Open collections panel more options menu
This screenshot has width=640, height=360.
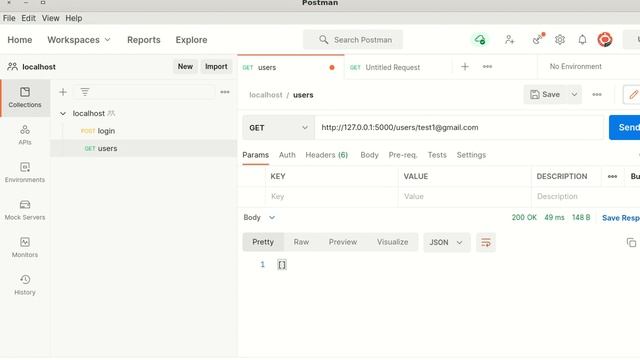pos(225,92)
